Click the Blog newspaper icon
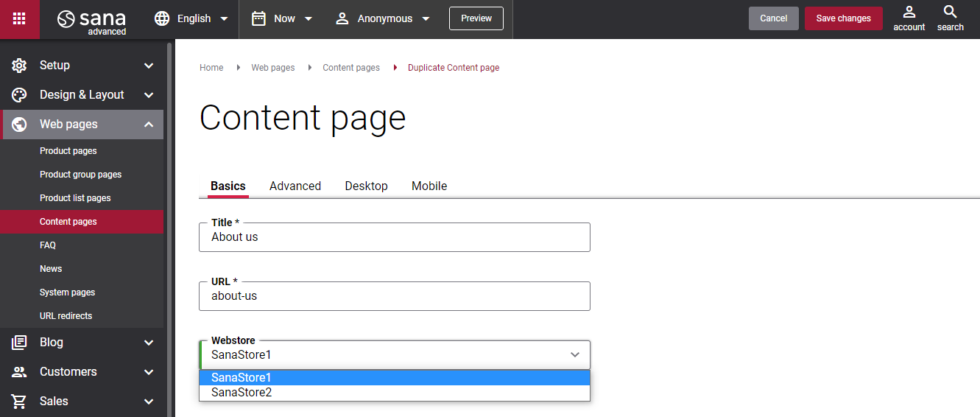This screenshot has width=980, height=417. click(19, 343)
